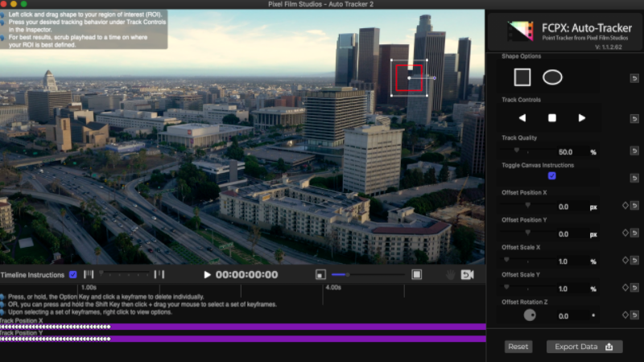The height and width of the screenshot is (362, 644).
Task: Select the hand pan tool
Action: click(451, 274)
